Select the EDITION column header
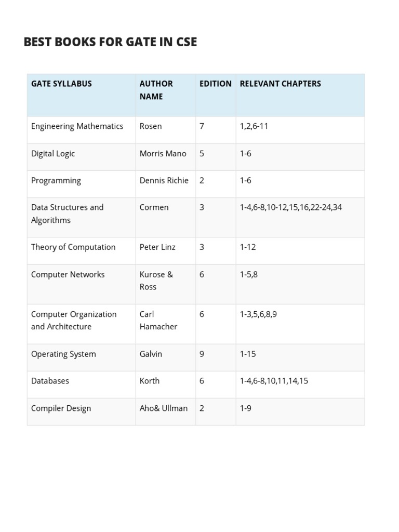 pyautogui.click(x=215, y=84)
